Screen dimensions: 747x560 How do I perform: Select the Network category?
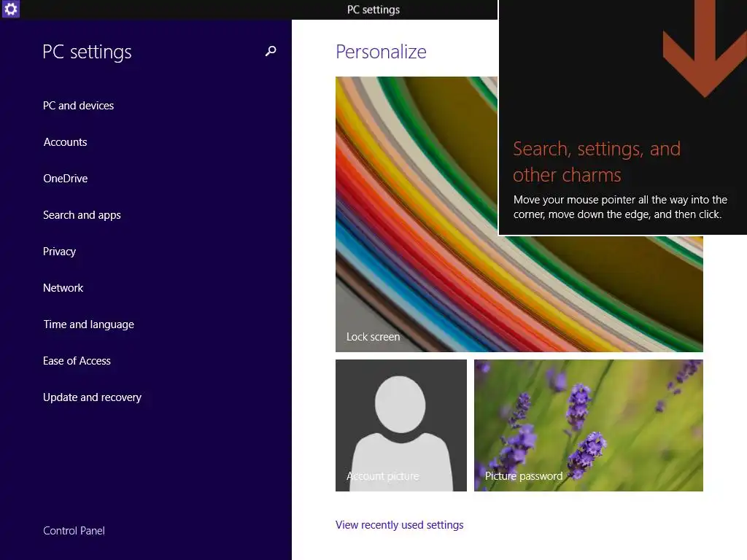pos(63,287)
